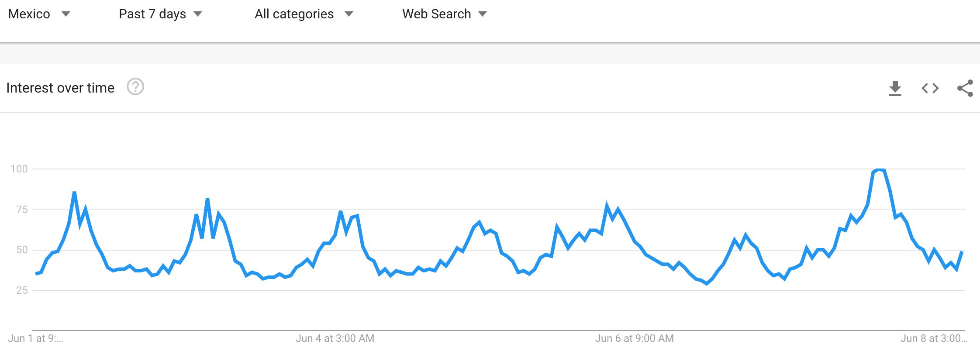Click the arrow next to Mexico

66,14
